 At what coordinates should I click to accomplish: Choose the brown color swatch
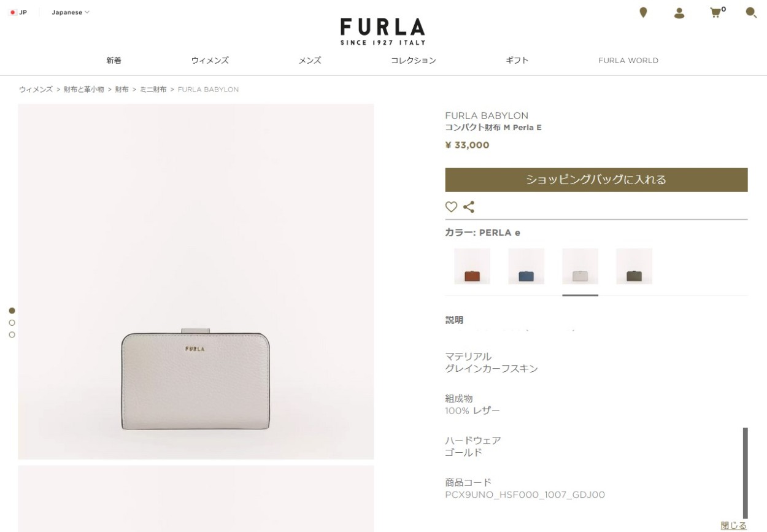pyautogui.click(x=472, y=266)
